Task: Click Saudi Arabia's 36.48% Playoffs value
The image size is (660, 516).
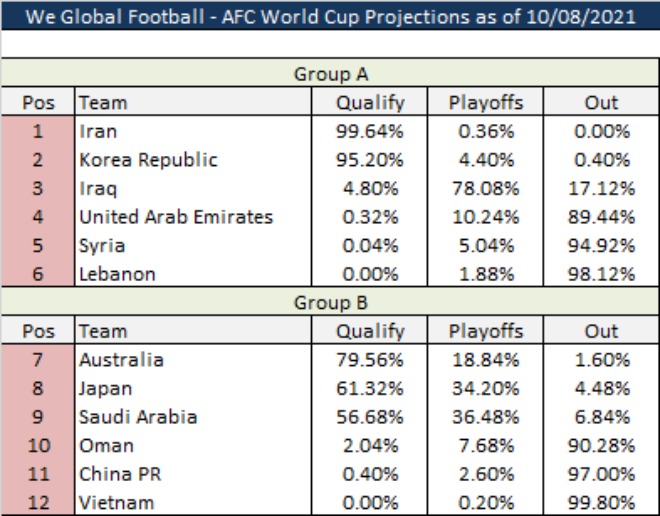Action: pyautogui.click(x=485, y=417)
